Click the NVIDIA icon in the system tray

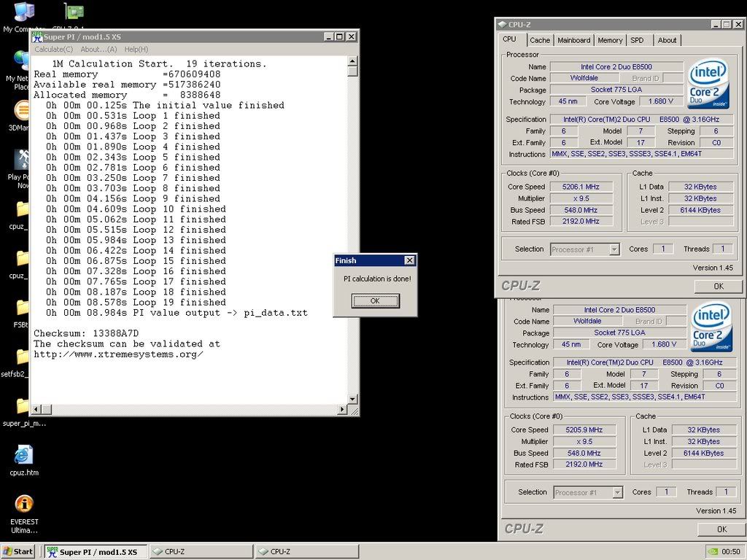712,551
